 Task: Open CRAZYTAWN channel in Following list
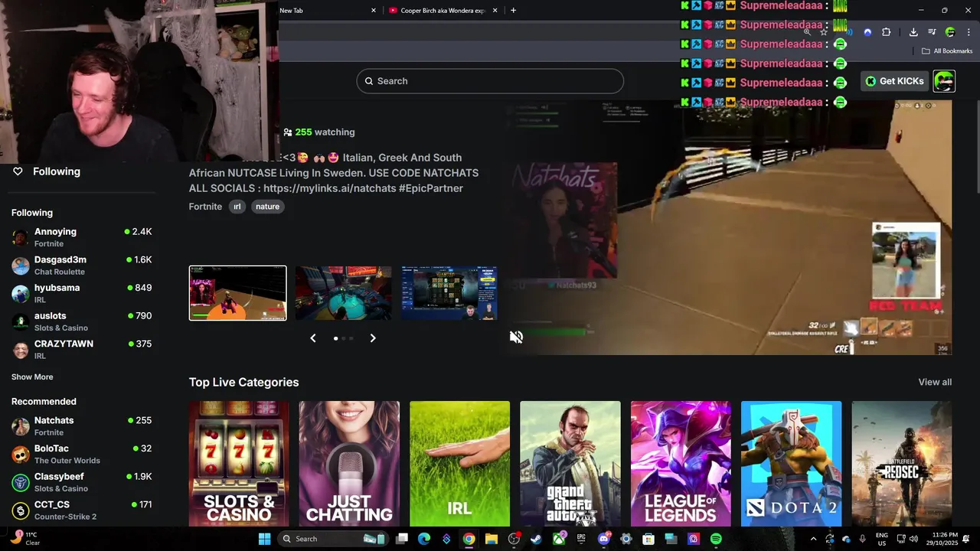[81, 350]
